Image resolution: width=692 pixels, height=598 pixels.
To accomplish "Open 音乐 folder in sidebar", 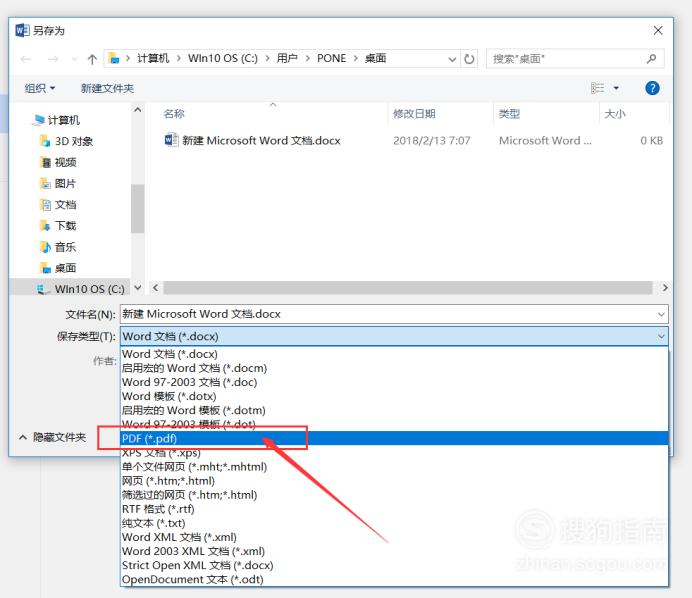I will (x=58, y=247).
